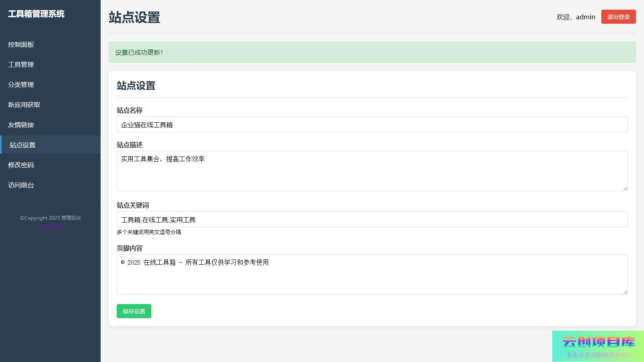Image resolution: width=644 pixels, height=362 pixels.
Task: Open 控制面板 in the sidebar
Action: tap(21, 44)
